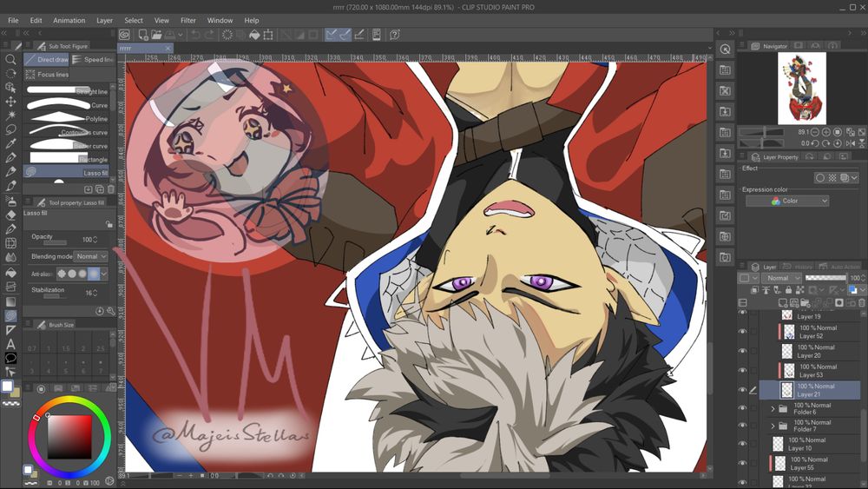Zoom in in the Navigator panel
Image resolution: width=868 pixels, height=489 pixels.
826,132
